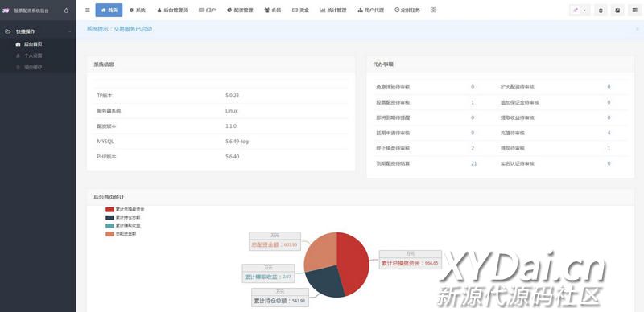Click the 扩大配资待审核 to-do item
Viewport: 644px width, 312px height.
point(518,87)
